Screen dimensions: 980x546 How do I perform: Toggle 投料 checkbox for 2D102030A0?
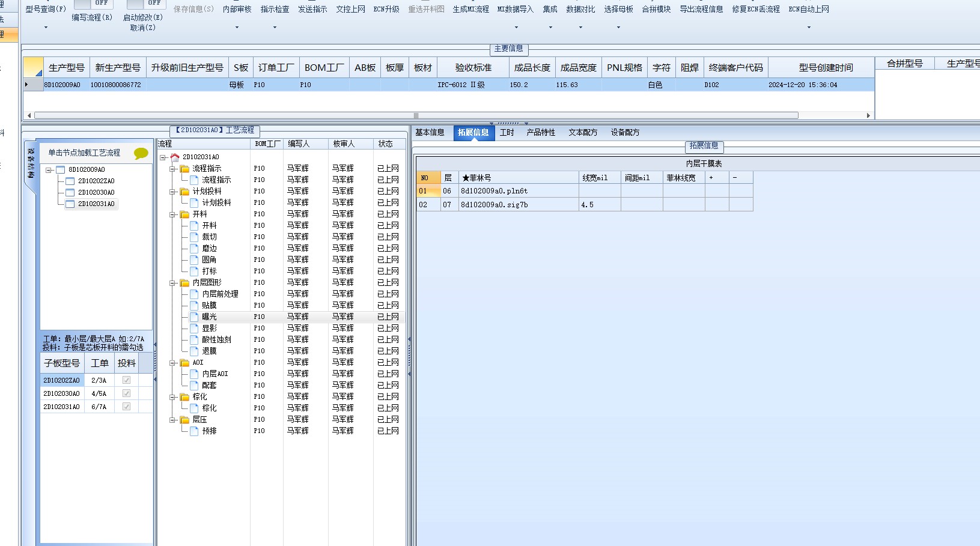pos(126,393)
